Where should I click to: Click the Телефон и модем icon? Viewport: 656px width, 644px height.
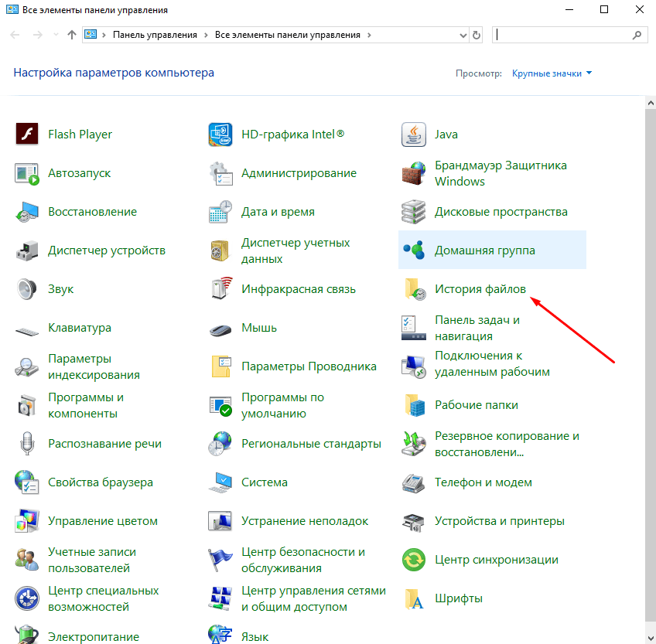[413, 482]
